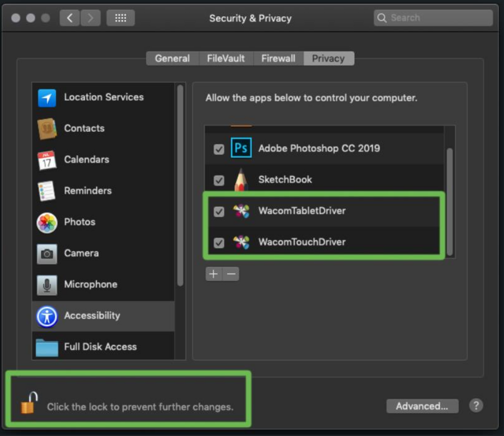
Task: Click the Advanced... button
Action: 422,406
